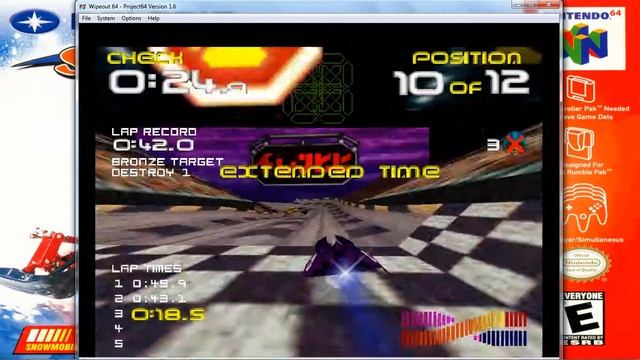The image size is (640, 360).
Task: Click the Rumble Pak icon on wallpaper
Action: pyautogui.click(x=580, y=144)
